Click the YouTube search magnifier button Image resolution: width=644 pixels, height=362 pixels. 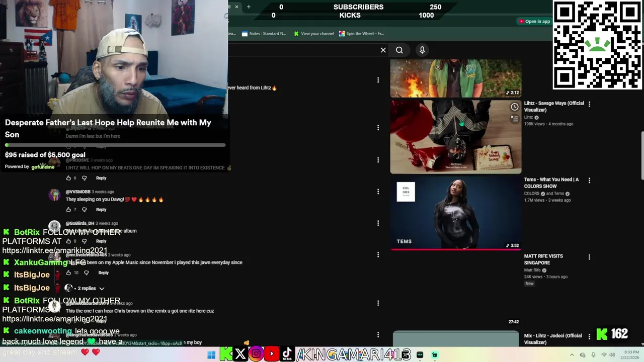(x=399, y=50)
